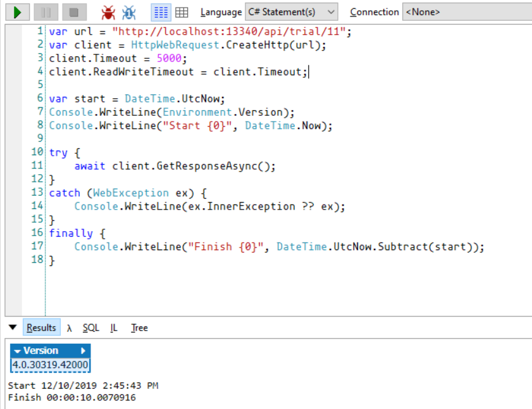This screenshot has width=532, height=409.
Task: Click the 5000 timeout value on line 3
Action: (x=169, y=58)
